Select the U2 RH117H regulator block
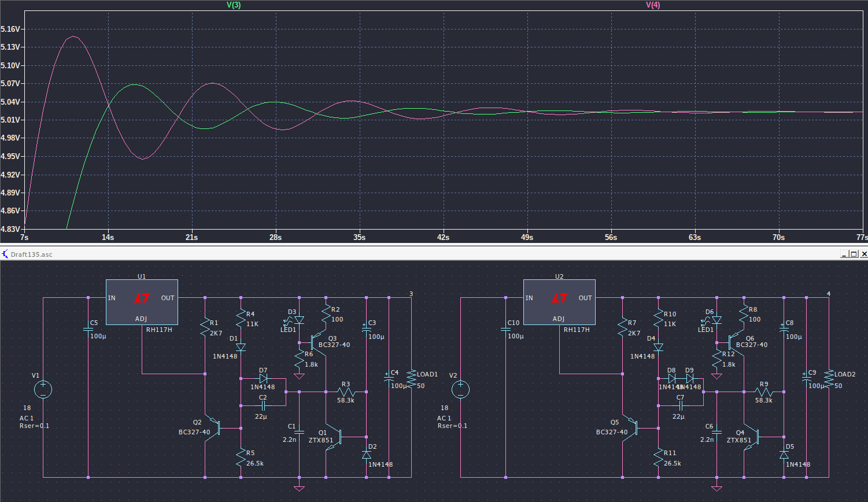868x502 pixels. tap(559, 302)
